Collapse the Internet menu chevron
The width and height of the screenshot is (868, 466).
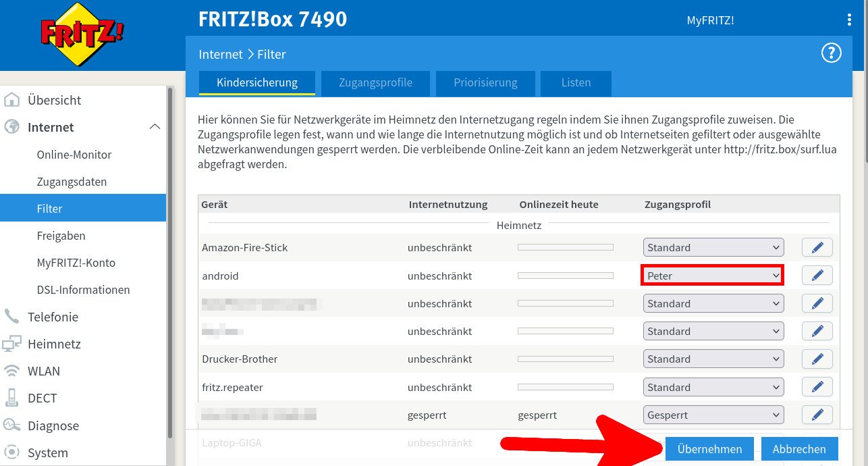tap(155, 127)
